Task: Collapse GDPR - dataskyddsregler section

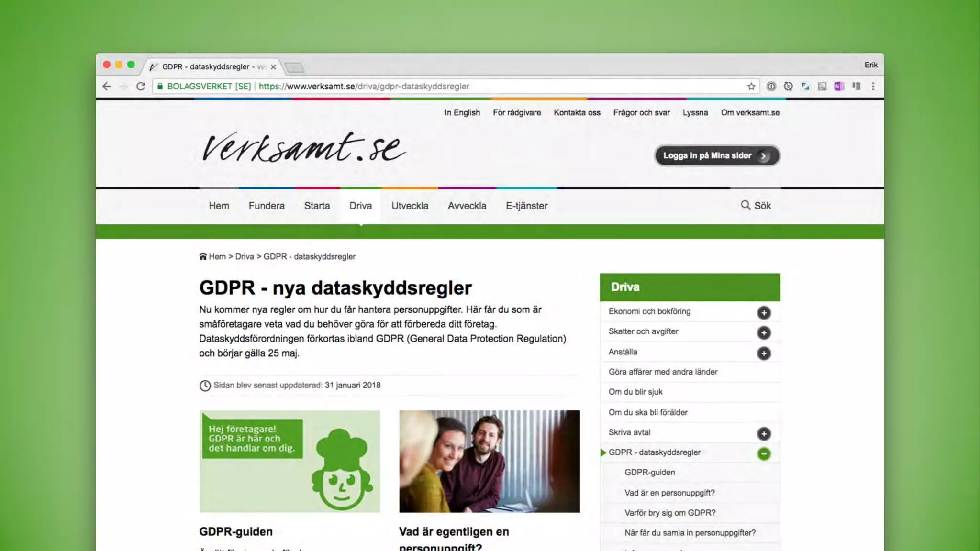Action: coord(764,453)
